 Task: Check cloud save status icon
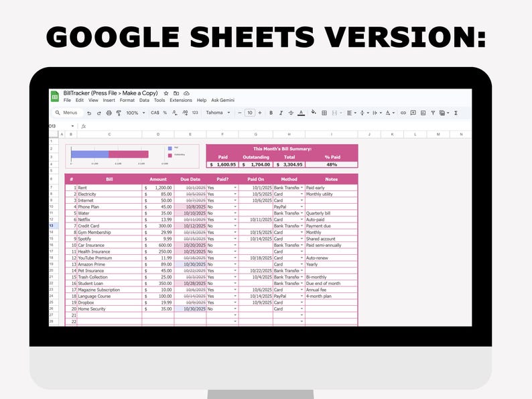coord(186,93)
